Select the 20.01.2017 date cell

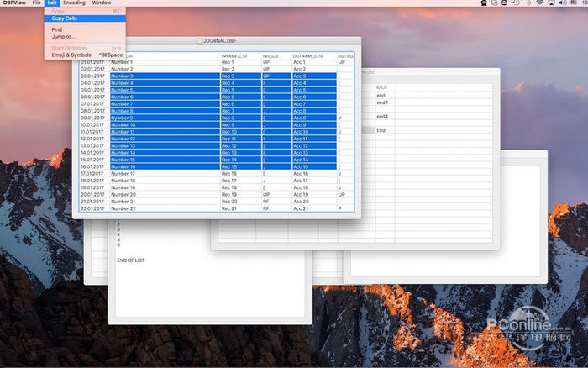94,195
